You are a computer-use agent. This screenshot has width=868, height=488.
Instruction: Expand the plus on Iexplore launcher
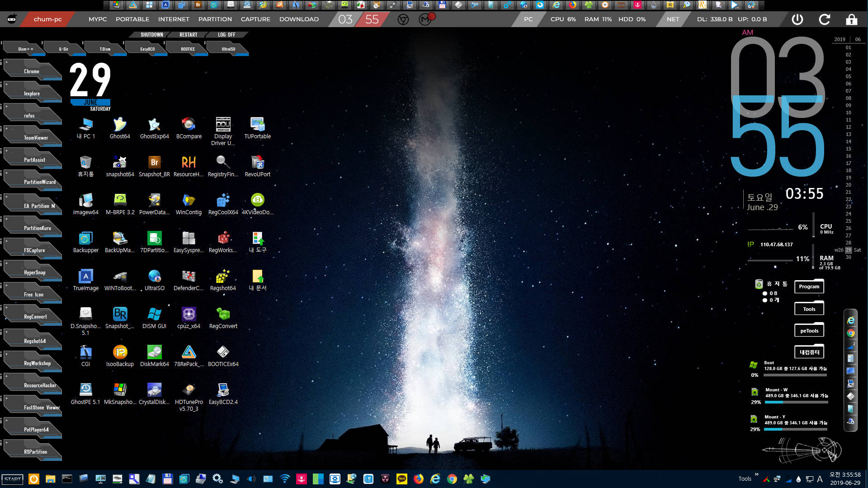click(6, 84)
